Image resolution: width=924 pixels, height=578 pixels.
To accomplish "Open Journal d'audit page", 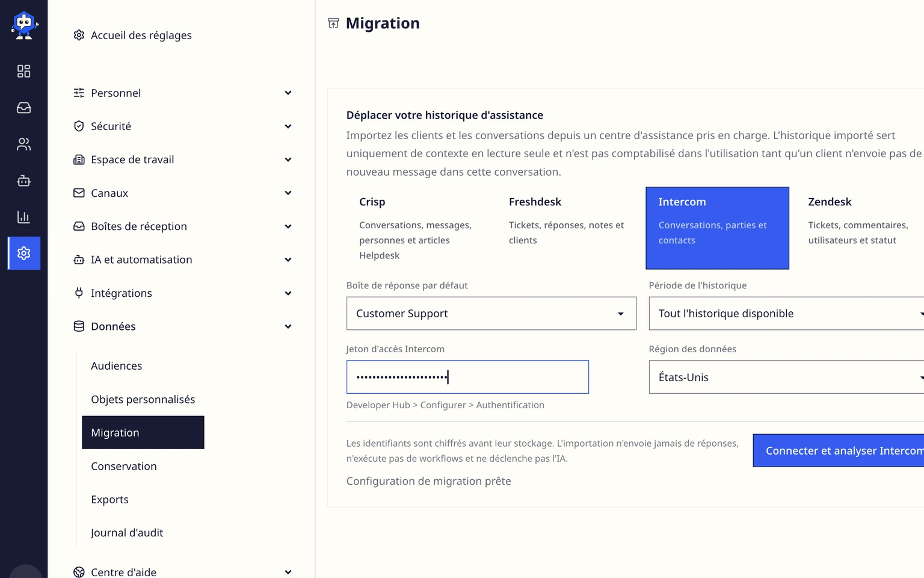I will (127, 533).
